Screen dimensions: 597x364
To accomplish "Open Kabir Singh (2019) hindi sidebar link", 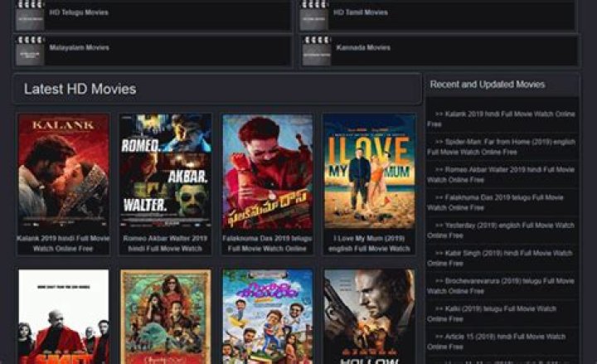I will (501, 258).
